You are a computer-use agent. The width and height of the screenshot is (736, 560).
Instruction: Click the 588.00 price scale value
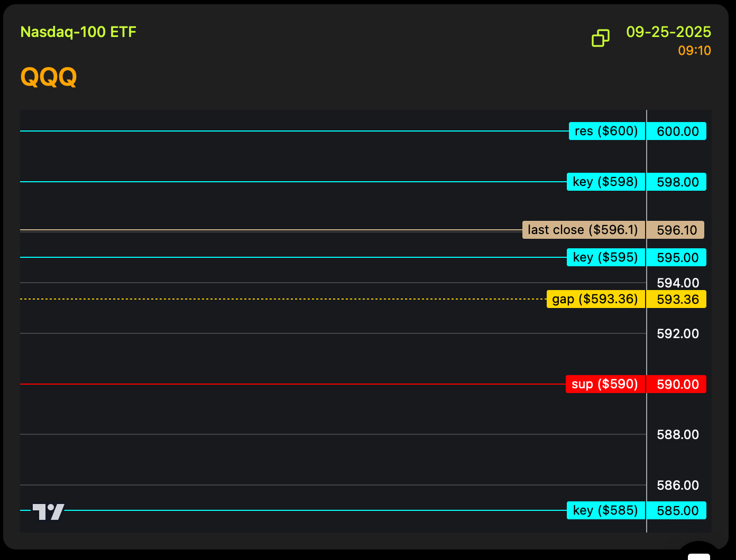pyautogui.click(x=677, y=434)
